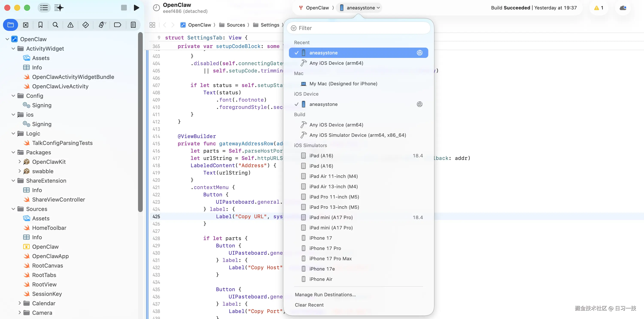Screen dimensions: 644x319
Task: Select iPhone 17 simulator
Action: (358, 238)
